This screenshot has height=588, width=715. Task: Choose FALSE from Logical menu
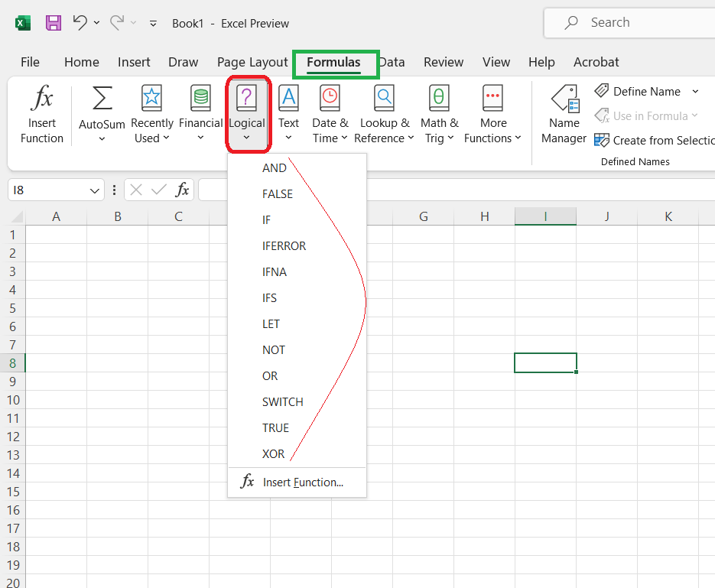pyautogui.click(x=297, y=193)
